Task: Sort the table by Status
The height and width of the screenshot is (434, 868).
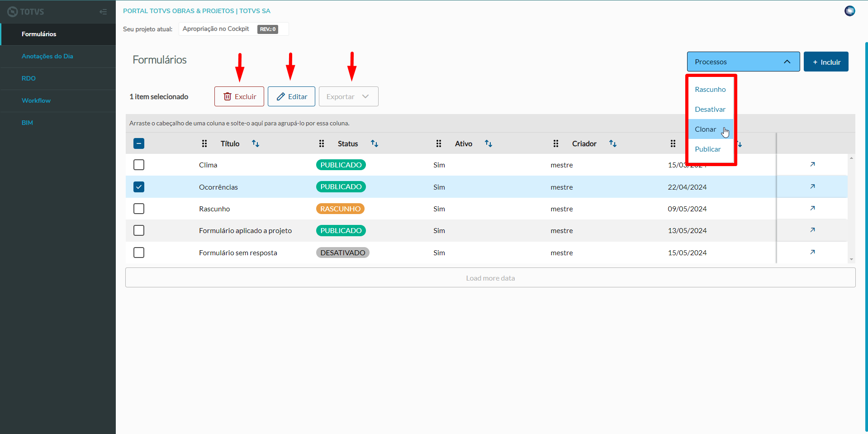Action: coord(375,143)
